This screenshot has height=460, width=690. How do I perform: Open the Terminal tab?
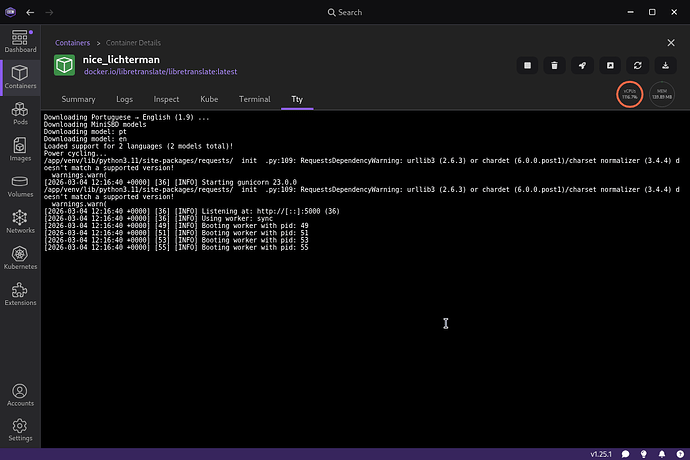[254, 100]
